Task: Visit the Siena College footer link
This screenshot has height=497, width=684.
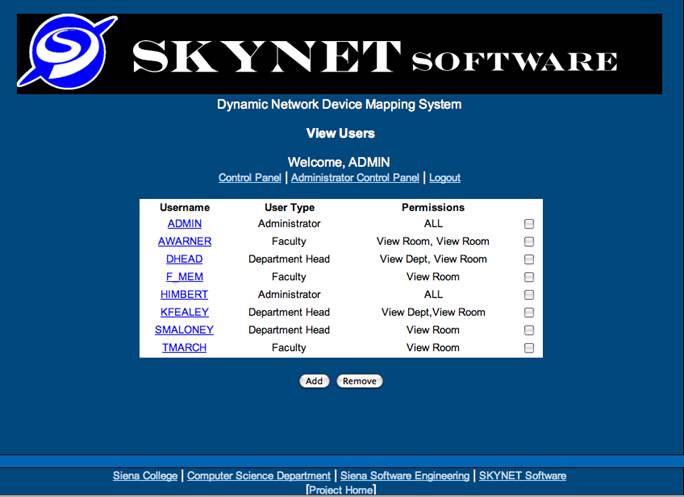Action: [x=145, y=476]
